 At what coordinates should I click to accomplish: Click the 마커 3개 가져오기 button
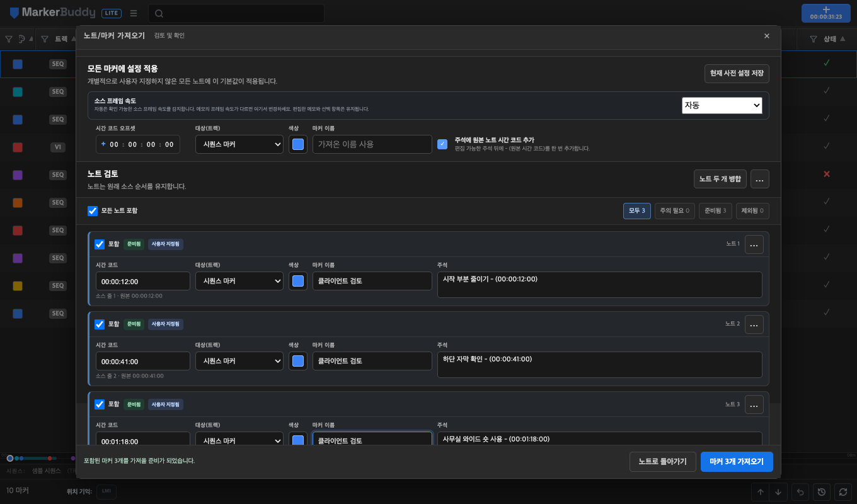(x=737, y=462)
